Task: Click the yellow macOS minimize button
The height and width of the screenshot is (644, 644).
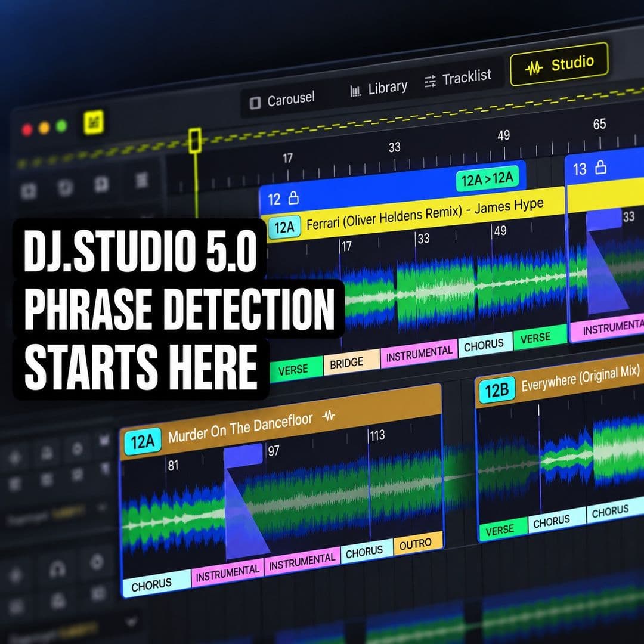Action: point(44,128)
